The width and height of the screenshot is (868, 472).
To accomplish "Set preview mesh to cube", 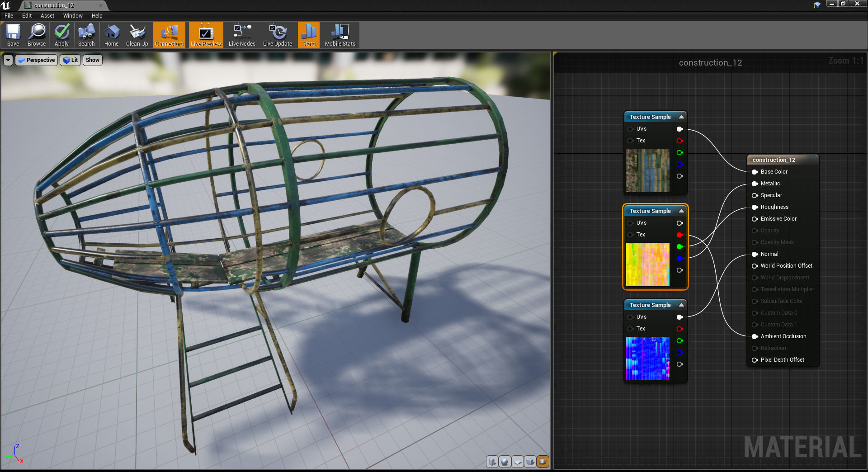I will pos(530,462).
